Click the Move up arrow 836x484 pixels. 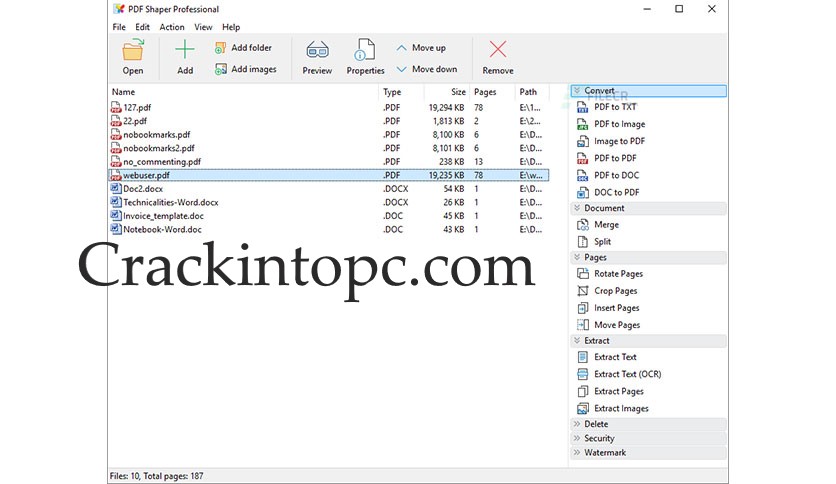[401, 48]
